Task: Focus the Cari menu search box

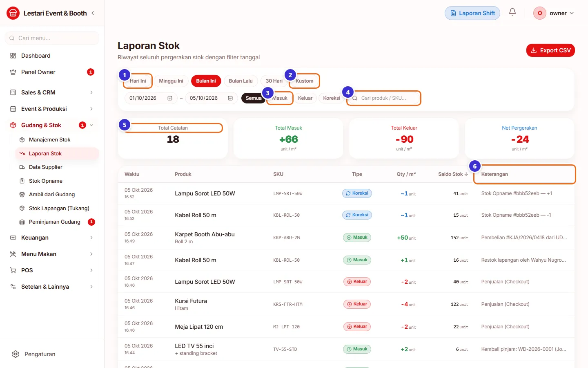Action: tap(52, 38)
